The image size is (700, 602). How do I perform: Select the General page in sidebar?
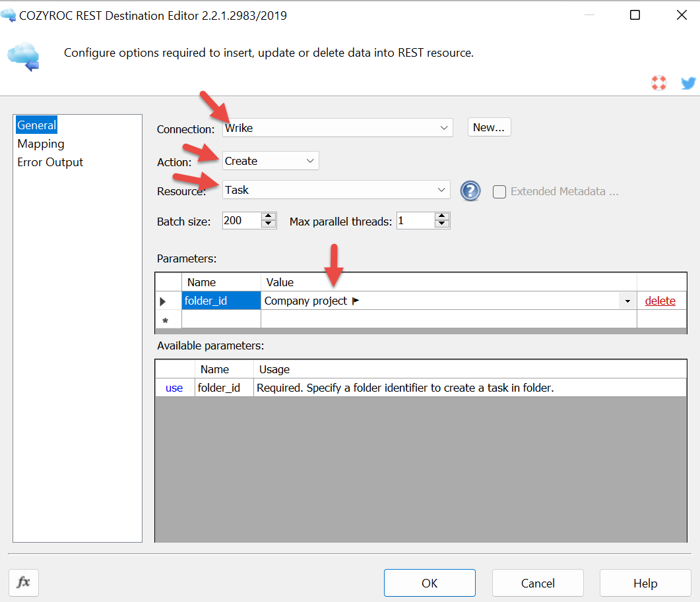click(37, 125)
